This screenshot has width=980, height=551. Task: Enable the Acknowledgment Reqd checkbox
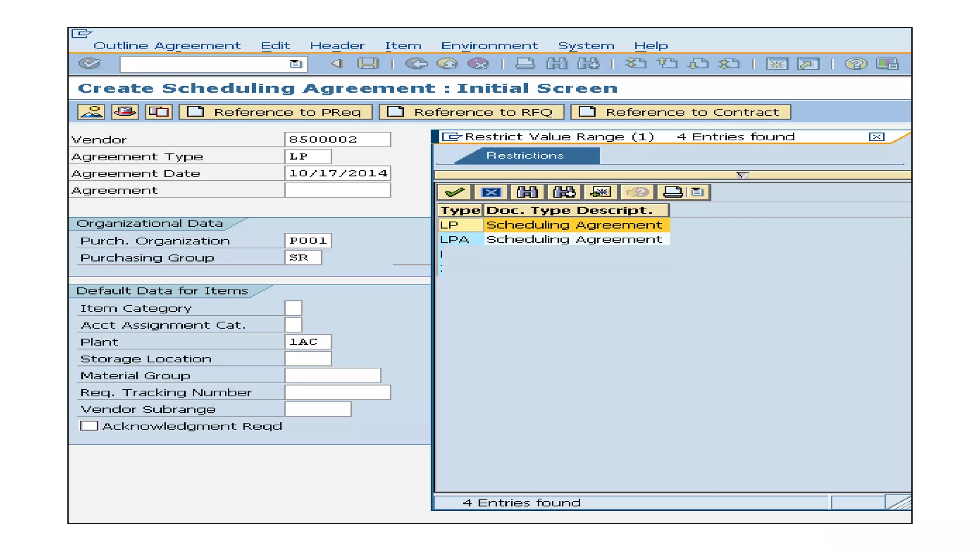pyautogui.click(x=89, y=426)
